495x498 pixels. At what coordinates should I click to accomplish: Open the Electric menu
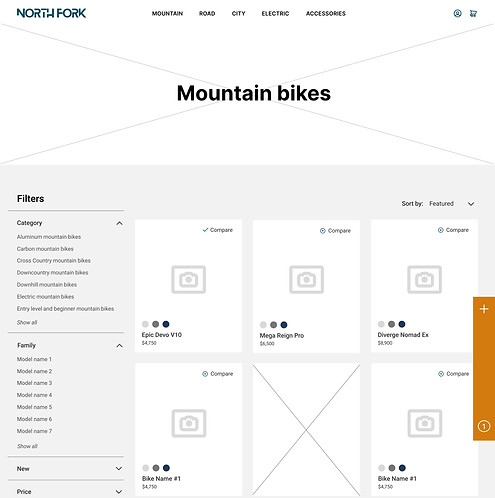click(x=275, y=14)
